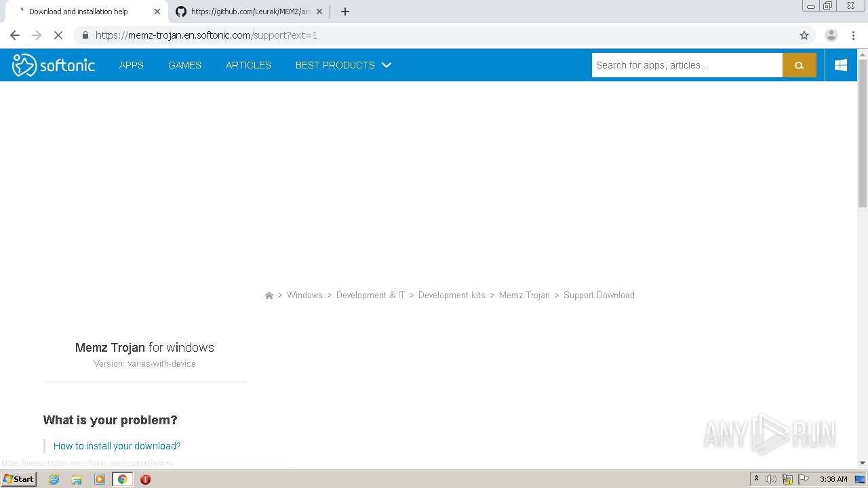
Task: Bookmark this page with the star icon
Action: coord(804,35)
